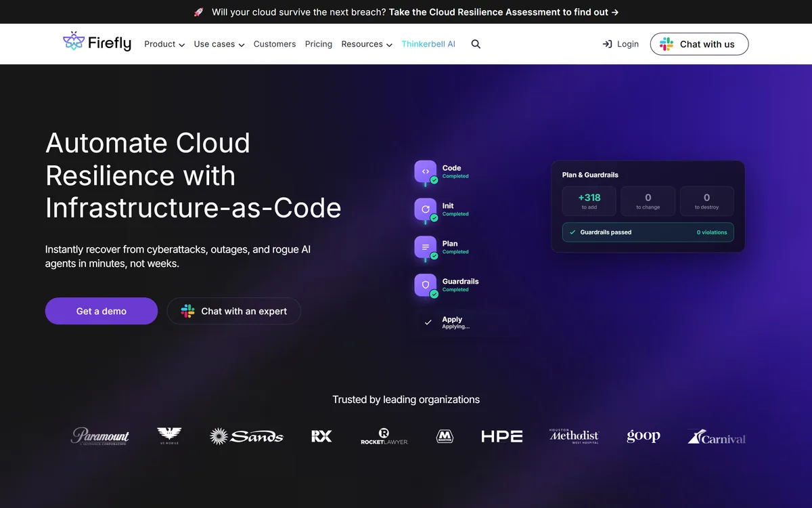This screenshot has height=508, width=812.
Task: Open the Login link
Action: (x=621, y=44)
